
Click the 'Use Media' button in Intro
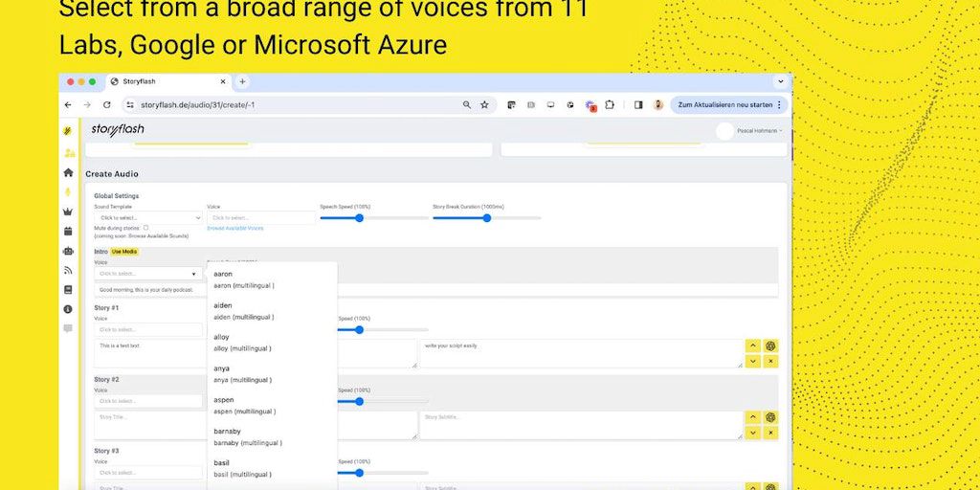tap(124, 252)
